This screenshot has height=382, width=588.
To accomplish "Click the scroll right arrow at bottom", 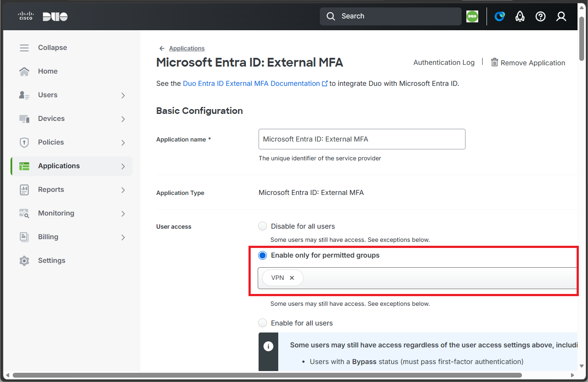I will tap(574, 375).
